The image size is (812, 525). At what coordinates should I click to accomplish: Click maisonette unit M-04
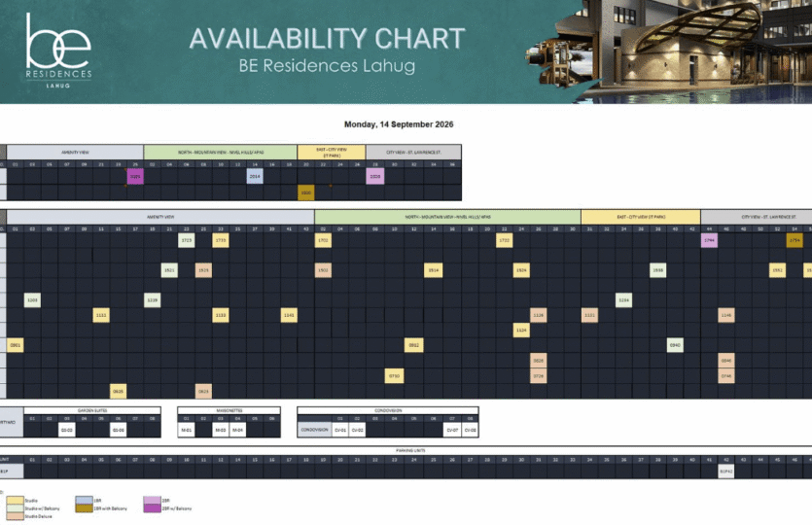[237, 430]
